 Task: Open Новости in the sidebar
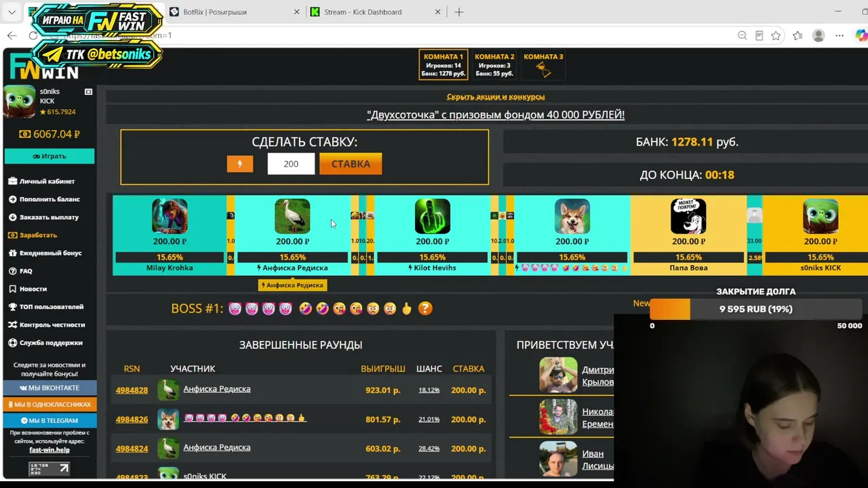click(28, 289)
